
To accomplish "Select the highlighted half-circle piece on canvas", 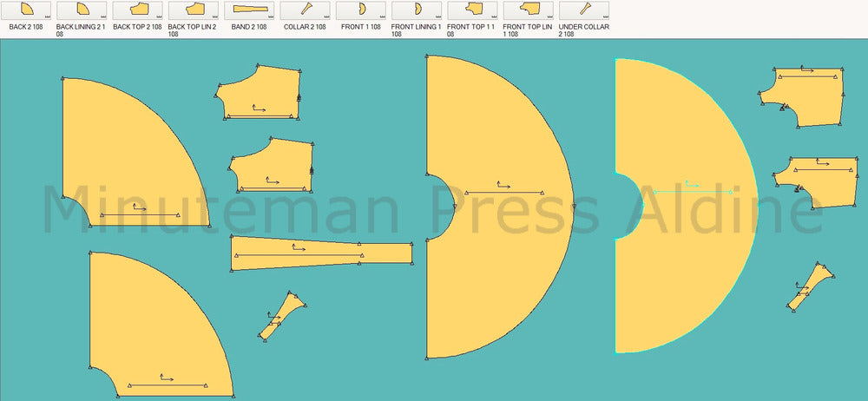I will [694, 260].
